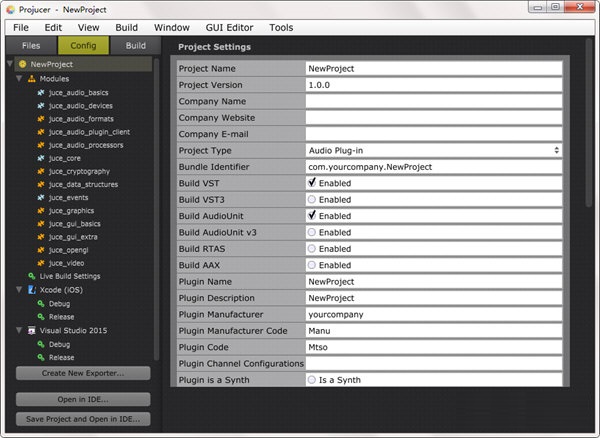
Task: Select juce_graphics module icon
Action: point(41,210)
